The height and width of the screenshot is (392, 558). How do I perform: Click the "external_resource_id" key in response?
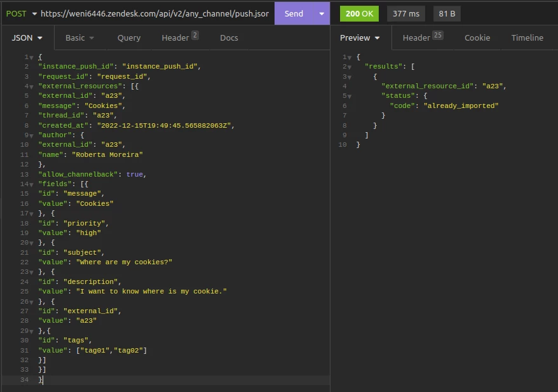tap(427, 86)
